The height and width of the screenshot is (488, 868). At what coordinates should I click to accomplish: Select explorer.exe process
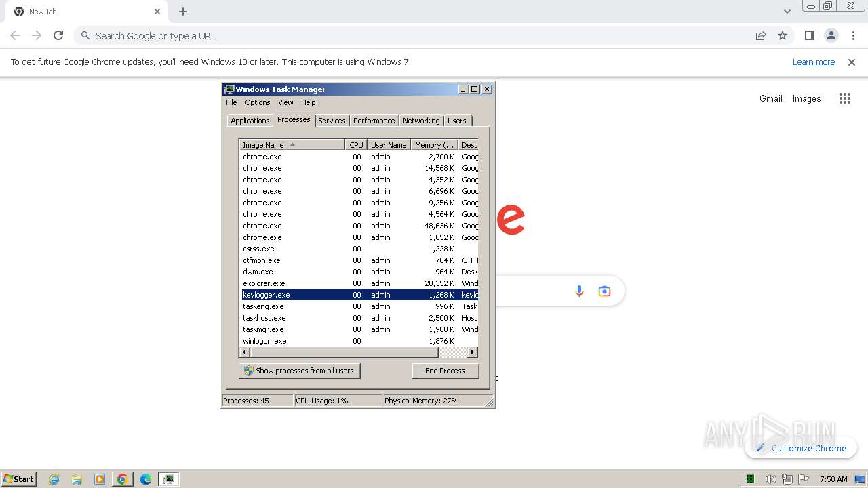click(x=359, y=283)
